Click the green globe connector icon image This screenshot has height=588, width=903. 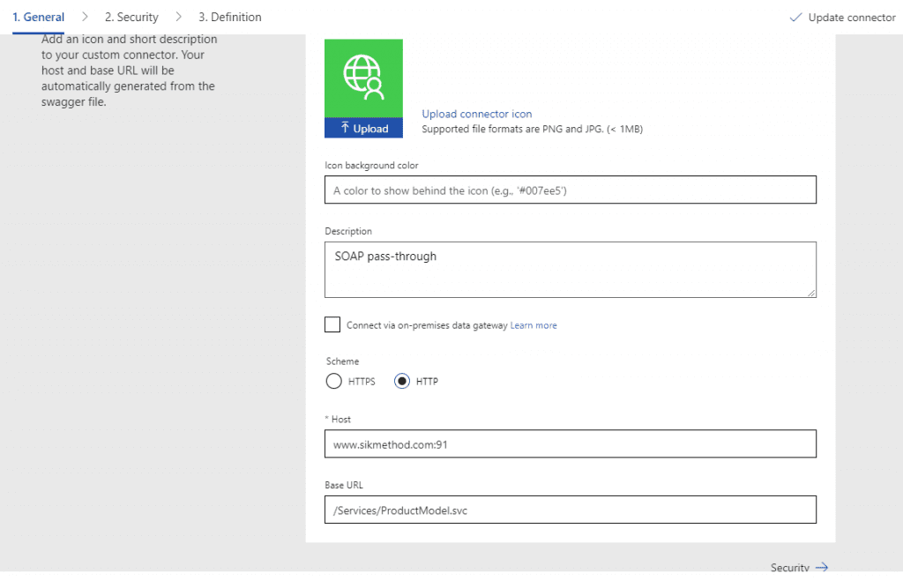coord(363,78)
